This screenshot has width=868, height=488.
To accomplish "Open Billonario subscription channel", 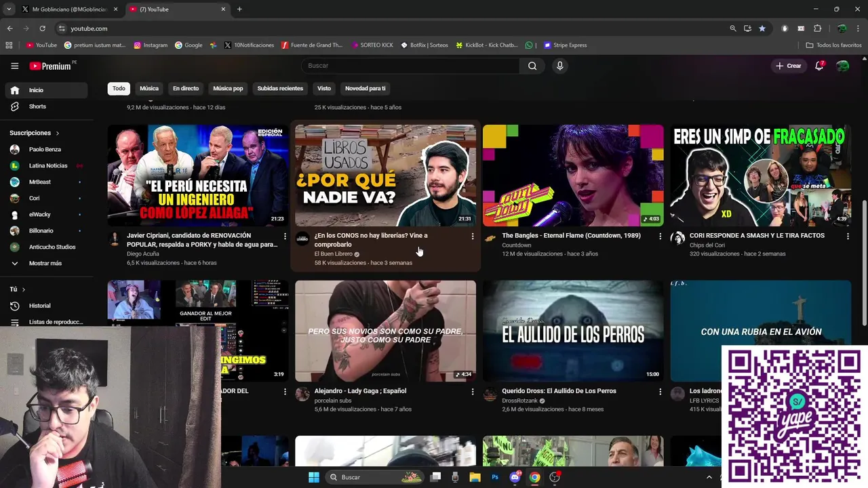I will click(46, 230).
